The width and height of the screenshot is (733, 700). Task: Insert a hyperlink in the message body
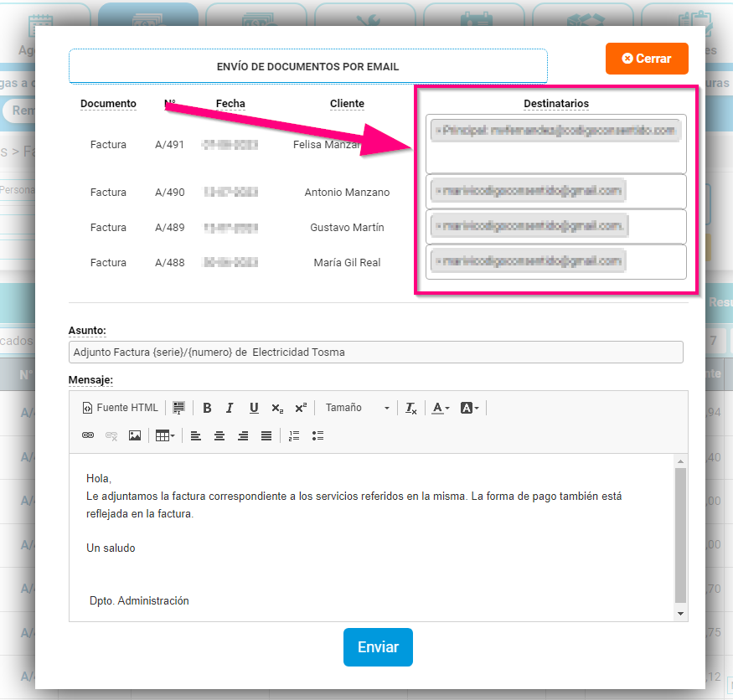click(x=88, y=435)
